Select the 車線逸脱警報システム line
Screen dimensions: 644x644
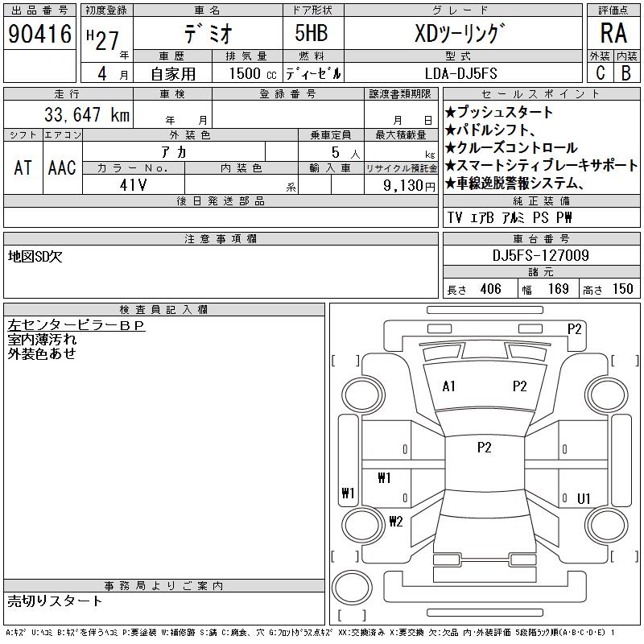point(514,183)
